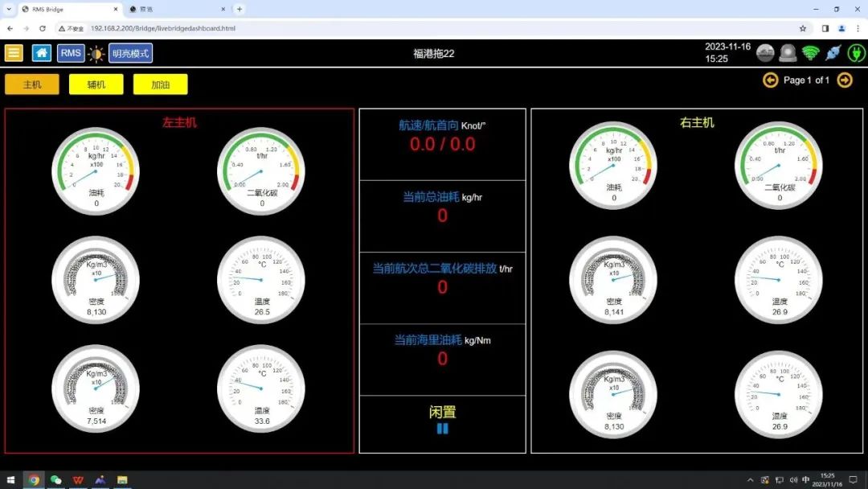Click the ship status icon in top bar
868x489 pixels.
coord(765,52)
